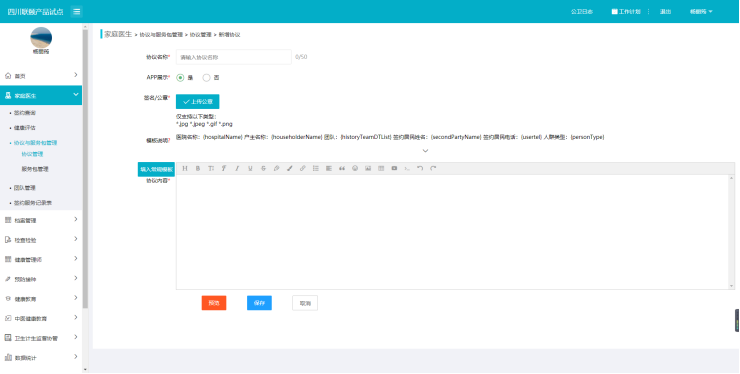Screen dimensions: 740x374
Task: Click the user avatar photo in the sidebar
Action: point(41,37)
